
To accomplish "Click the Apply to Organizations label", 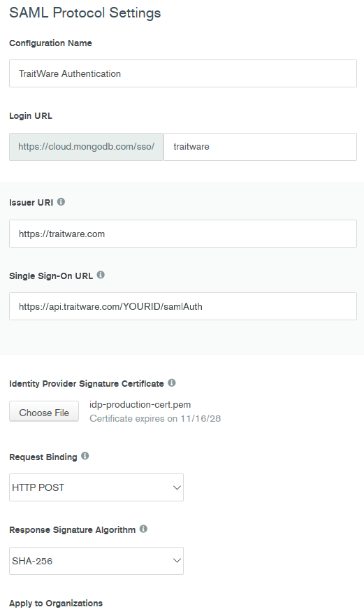I will (56, 603).
